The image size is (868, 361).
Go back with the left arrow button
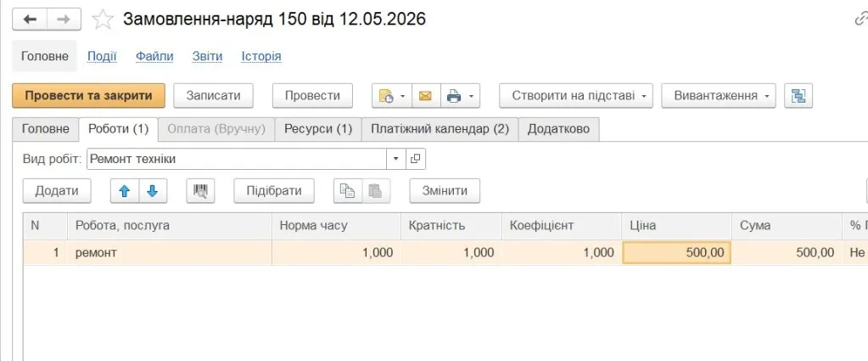30,20
